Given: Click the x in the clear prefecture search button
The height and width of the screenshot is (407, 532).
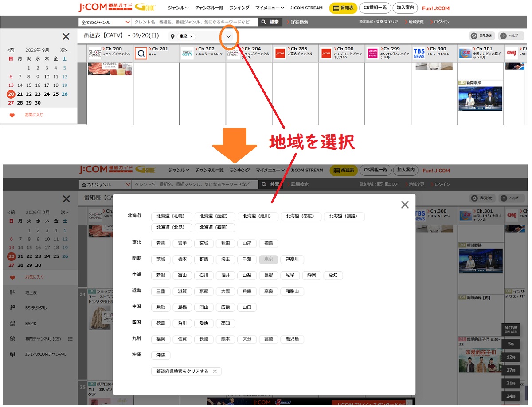Looking at the screenshot, I should point(215,372).
